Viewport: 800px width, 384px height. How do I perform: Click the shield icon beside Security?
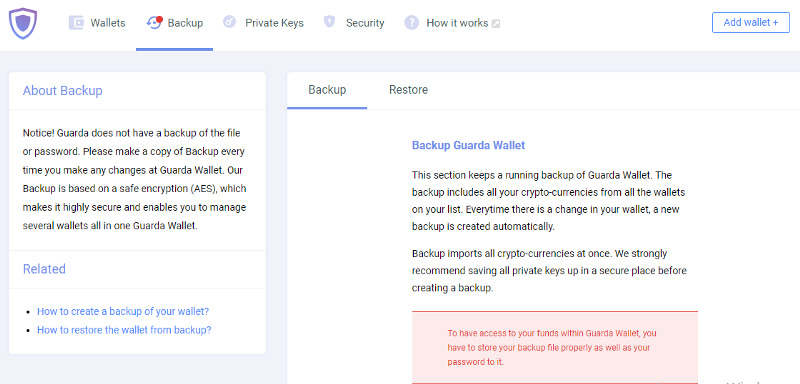pyautogui.click(x=330, y=22)
